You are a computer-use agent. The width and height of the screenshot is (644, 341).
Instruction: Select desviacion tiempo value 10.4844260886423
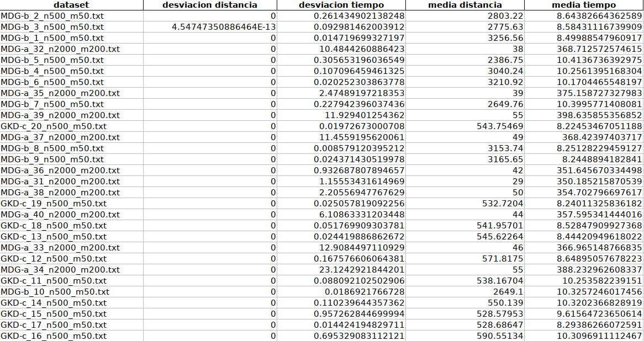[x=362, y=49]
